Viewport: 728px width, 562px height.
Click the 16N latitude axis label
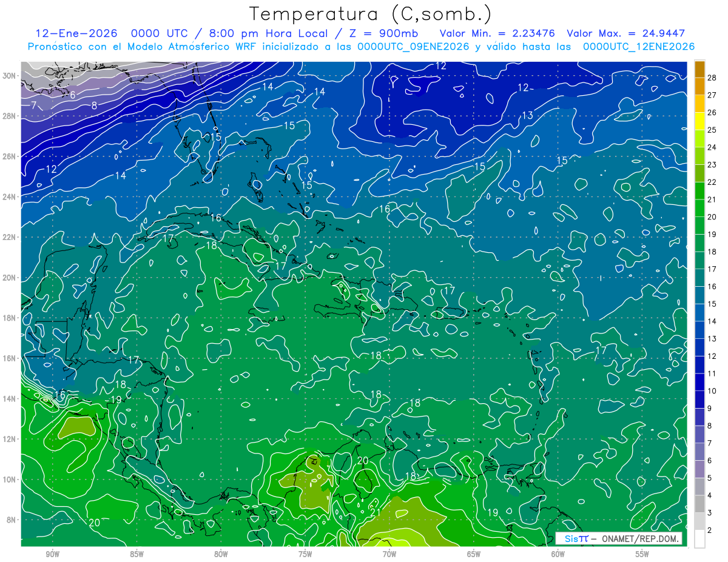pyautogui.click(x=10, y=358)
